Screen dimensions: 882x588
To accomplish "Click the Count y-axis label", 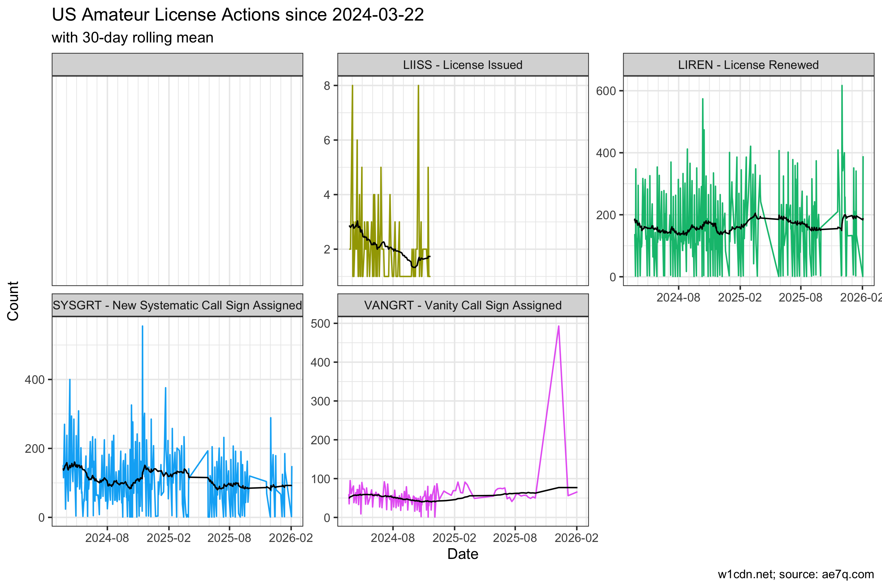I will tap(13, 301).
